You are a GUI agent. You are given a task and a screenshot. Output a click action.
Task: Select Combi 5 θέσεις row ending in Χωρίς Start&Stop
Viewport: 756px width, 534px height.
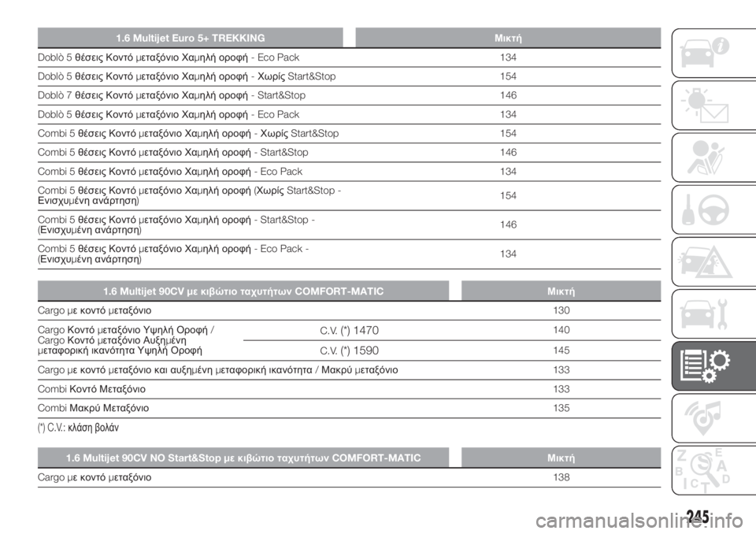pos(349,134)
